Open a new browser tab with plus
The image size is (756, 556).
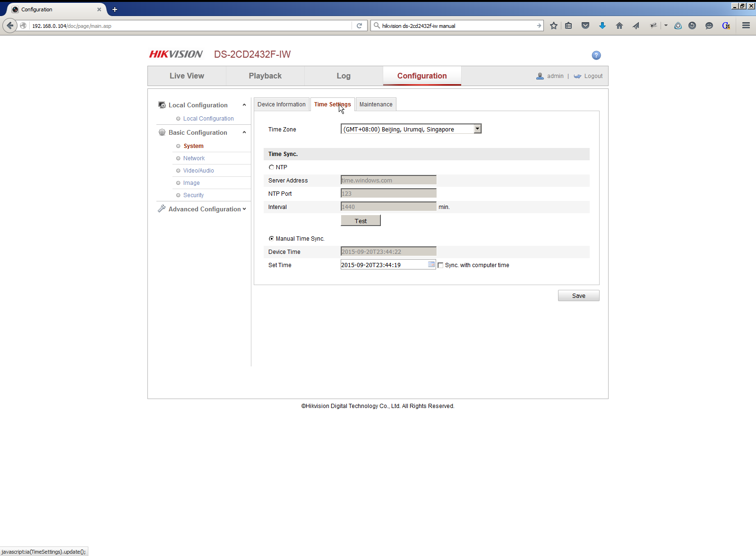point(114,9)
